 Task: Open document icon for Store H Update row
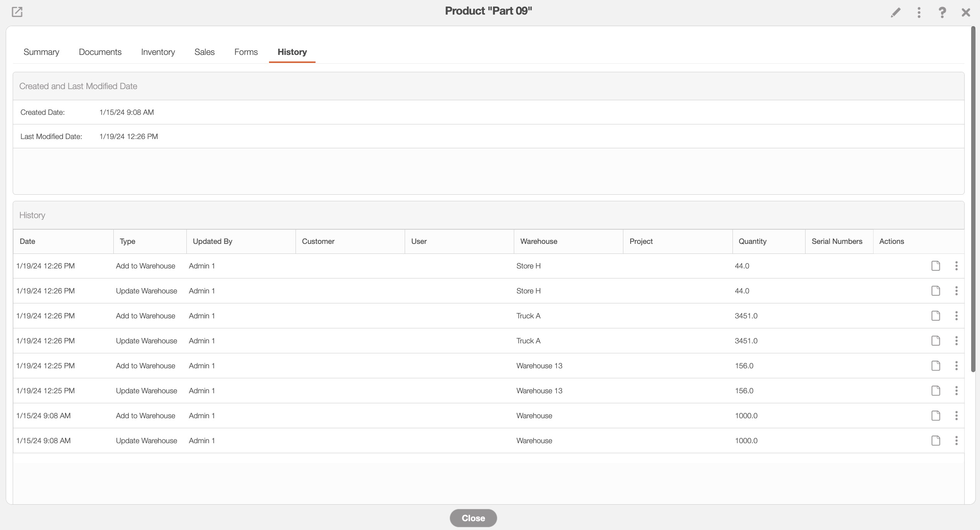(936, 291)
